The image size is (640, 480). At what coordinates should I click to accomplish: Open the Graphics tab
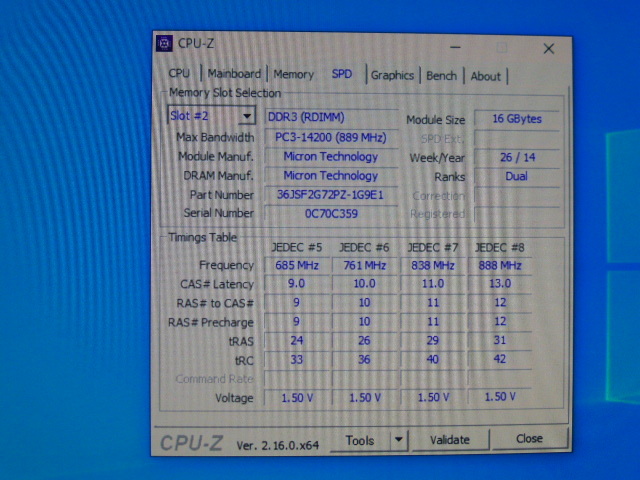point(392,75)
